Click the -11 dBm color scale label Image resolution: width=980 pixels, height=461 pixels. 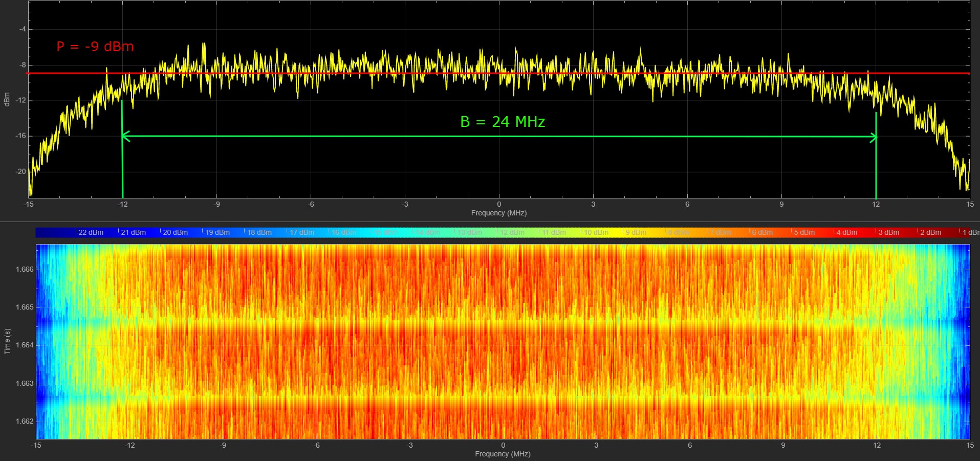[553, 232]
